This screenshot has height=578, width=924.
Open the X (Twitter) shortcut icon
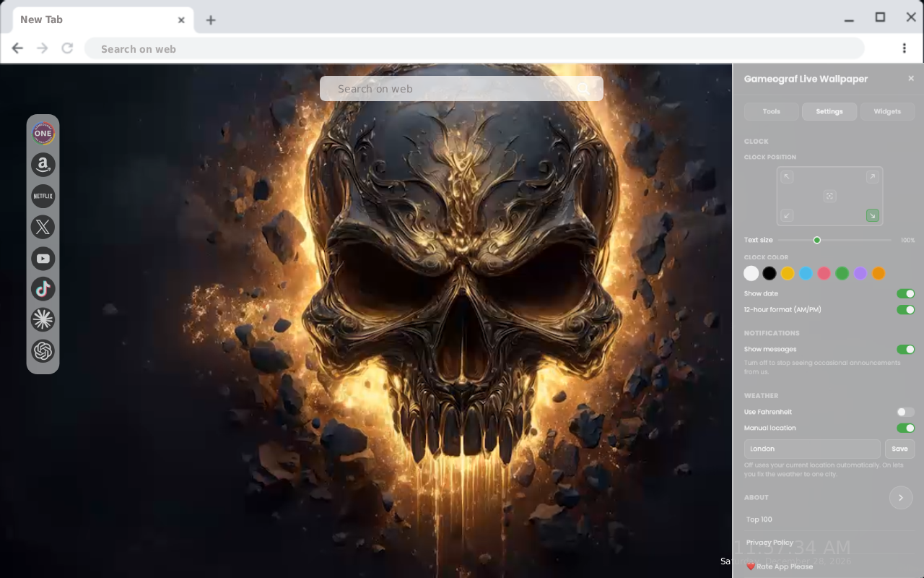pos(43,227)
